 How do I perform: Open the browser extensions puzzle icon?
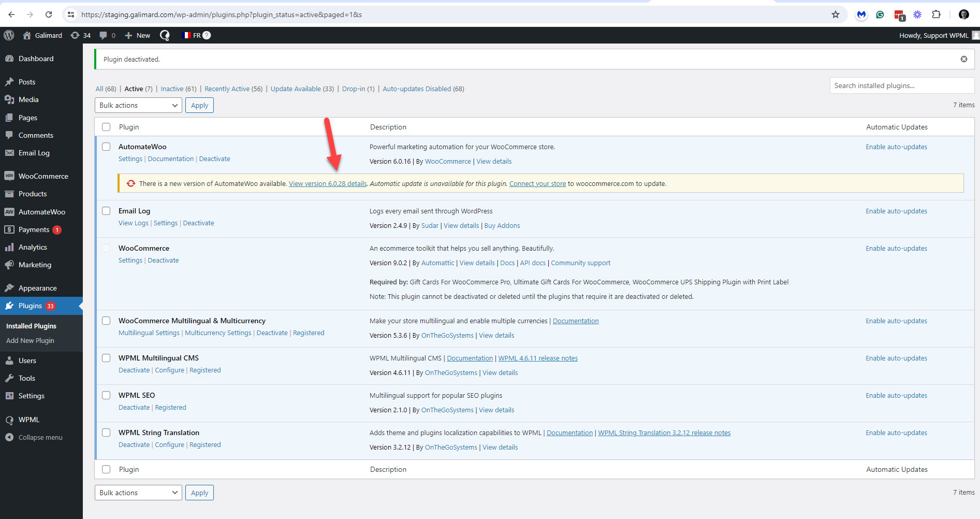(x=936, y=15)
